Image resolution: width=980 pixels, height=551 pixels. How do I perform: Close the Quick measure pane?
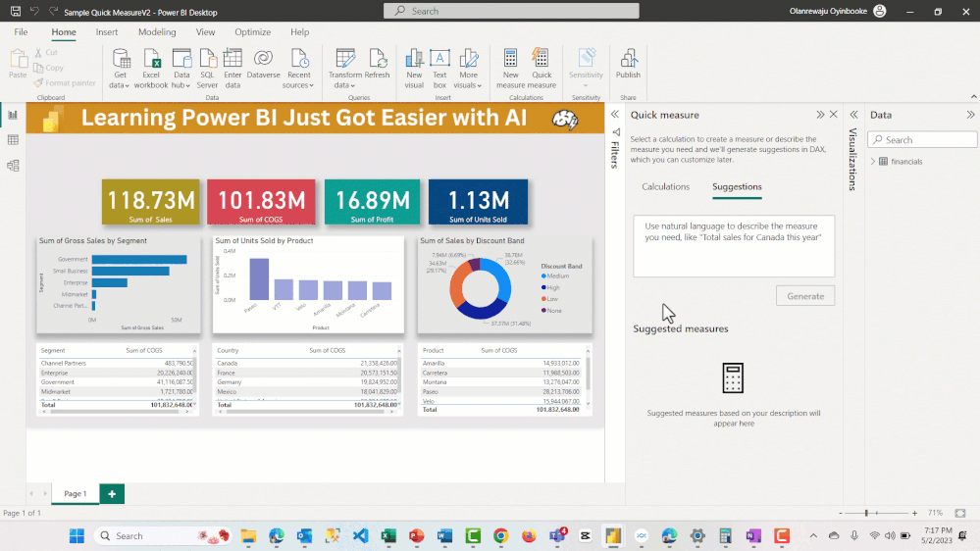(833, 115)
